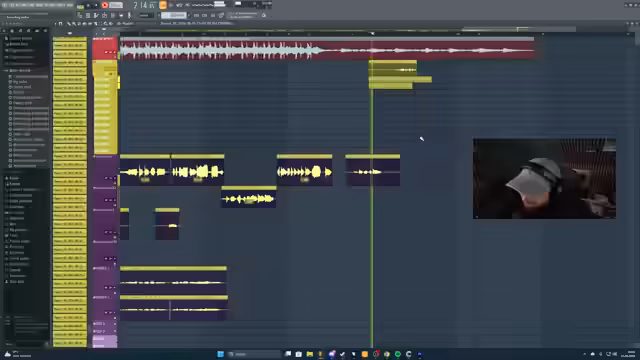Image resolution: width=640 pixels, height=360 pixels.
Task: Click the orange icon next to time display
Action: [163, 5]
